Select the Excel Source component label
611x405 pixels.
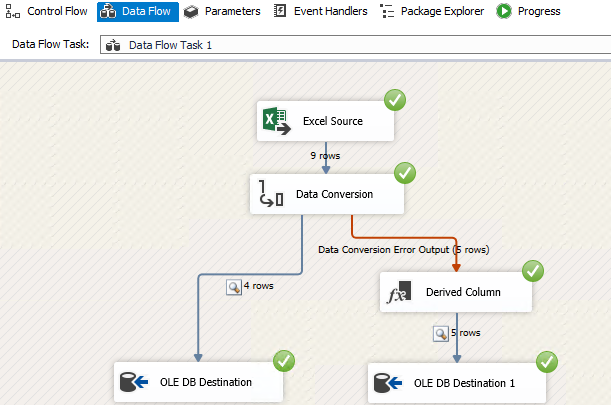[333, 121]
